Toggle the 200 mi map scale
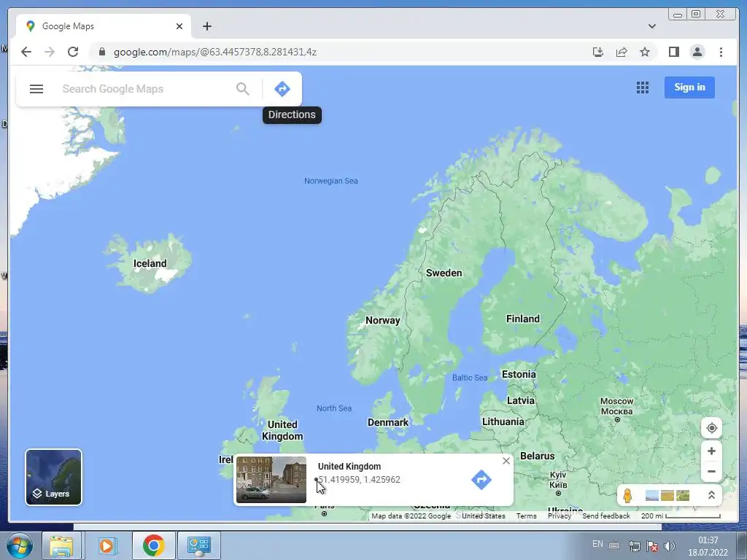The width and height of the screenshot is (747, 560). 681,516
